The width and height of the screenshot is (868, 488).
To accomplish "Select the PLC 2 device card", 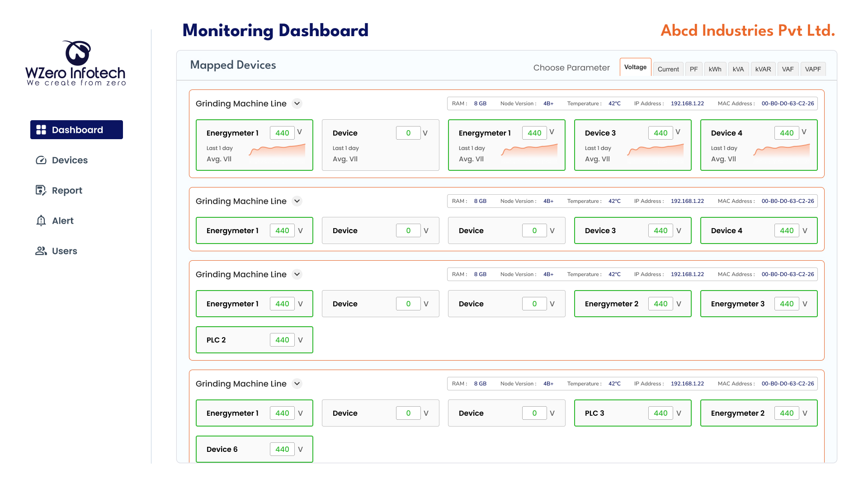I will [255, 340].
